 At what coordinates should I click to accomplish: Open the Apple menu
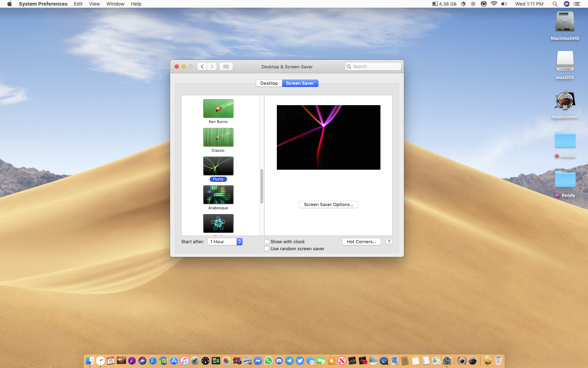coord(9,4)
